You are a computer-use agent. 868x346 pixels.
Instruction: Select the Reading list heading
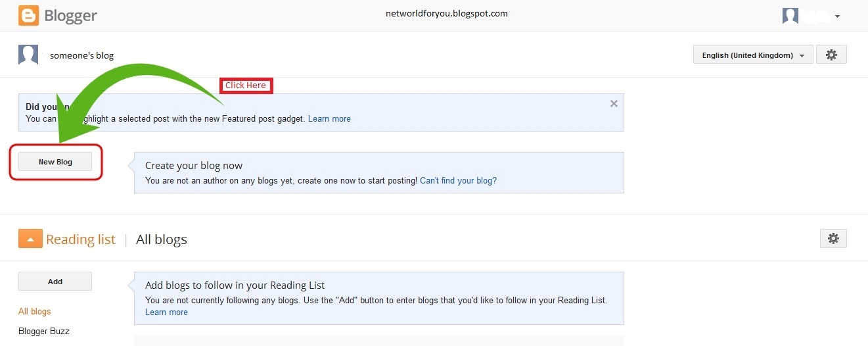[x=81, y=239]
